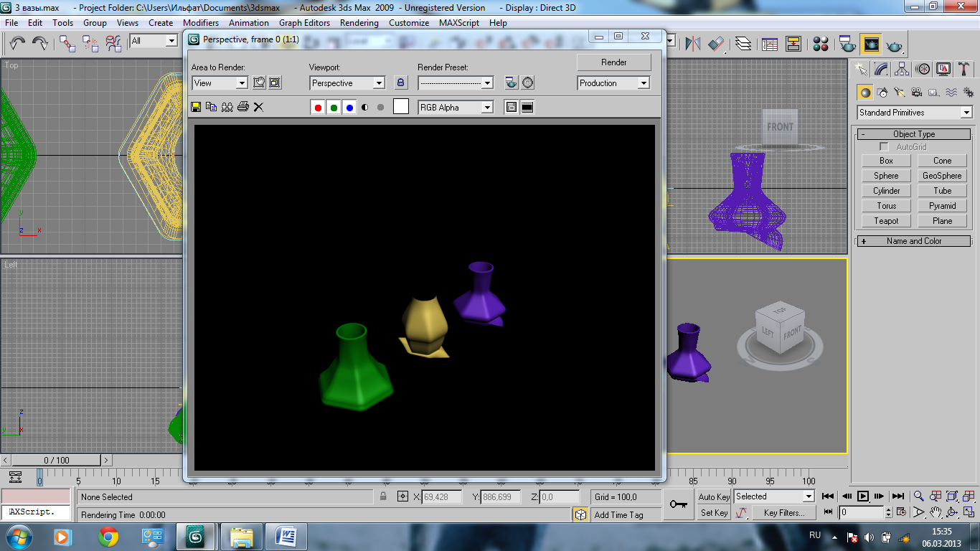
Task: Open the Modifiers menu
Action: [x=201, y=23]
